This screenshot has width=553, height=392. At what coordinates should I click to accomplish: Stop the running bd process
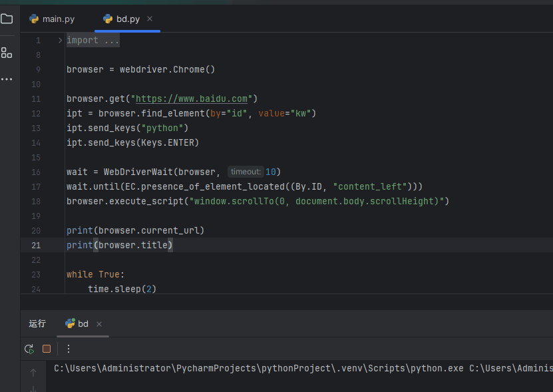coord(45,348)
